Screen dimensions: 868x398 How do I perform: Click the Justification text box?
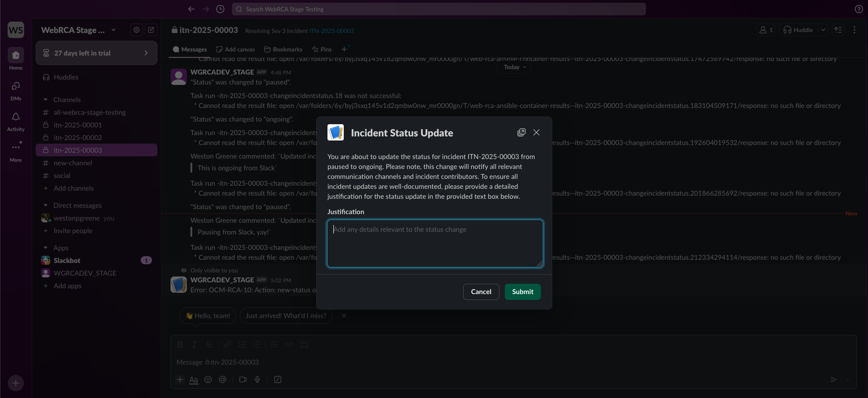[435, 243]
